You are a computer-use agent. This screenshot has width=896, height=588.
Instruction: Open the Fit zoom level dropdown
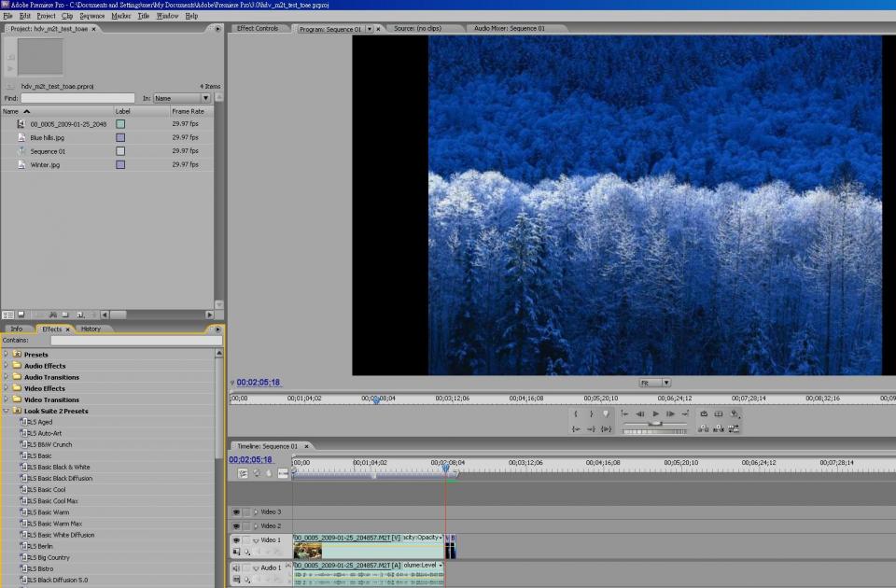click(x=654, y=383)
